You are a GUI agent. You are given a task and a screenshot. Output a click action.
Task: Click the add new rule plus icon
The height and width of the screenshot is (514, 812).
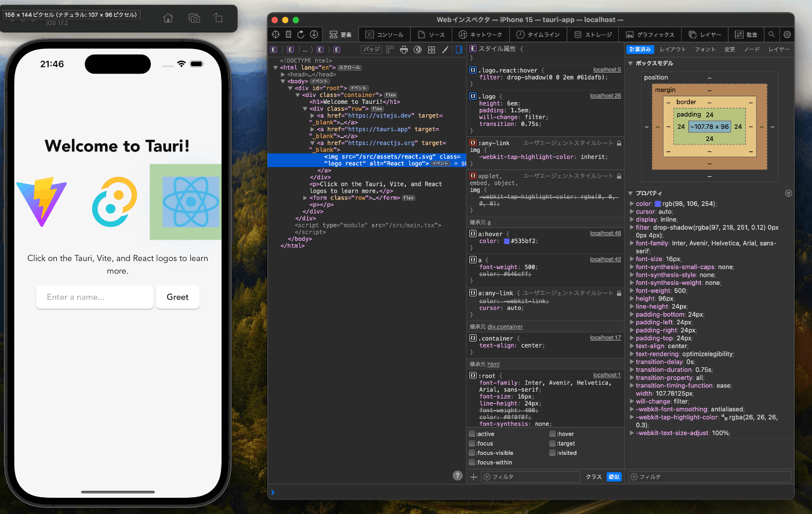coord(474,477)
